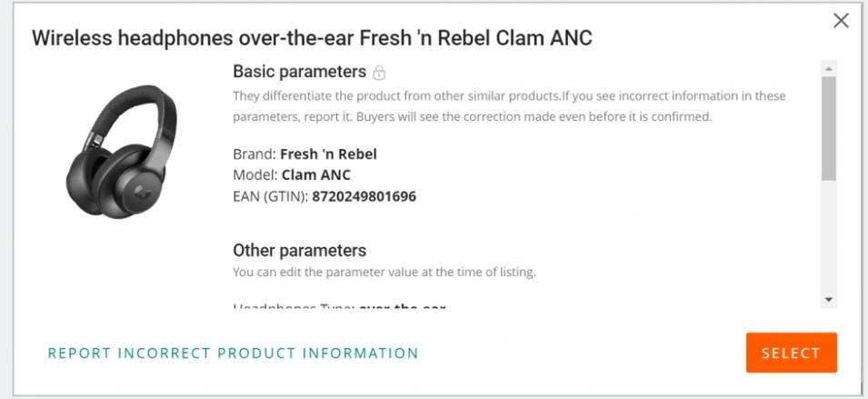Click the vertical scrollbar thumb
Image resolution: width=868 pixels, height=399 pixels.
828,127
